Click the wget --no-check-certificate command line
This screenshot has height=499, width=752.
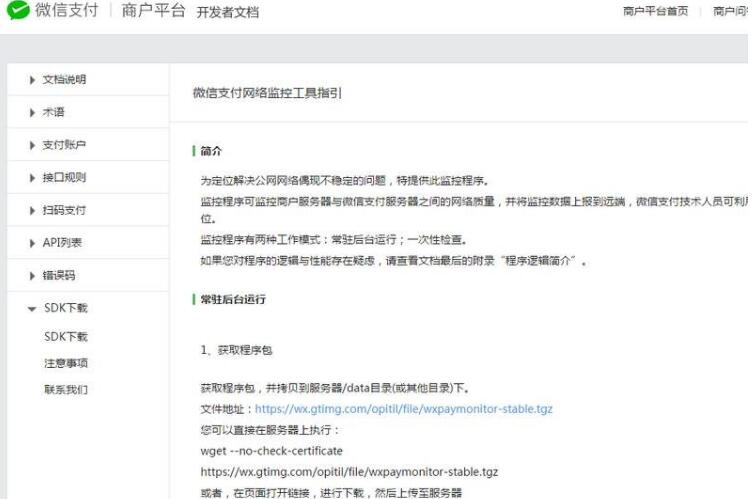pos(271,451)
